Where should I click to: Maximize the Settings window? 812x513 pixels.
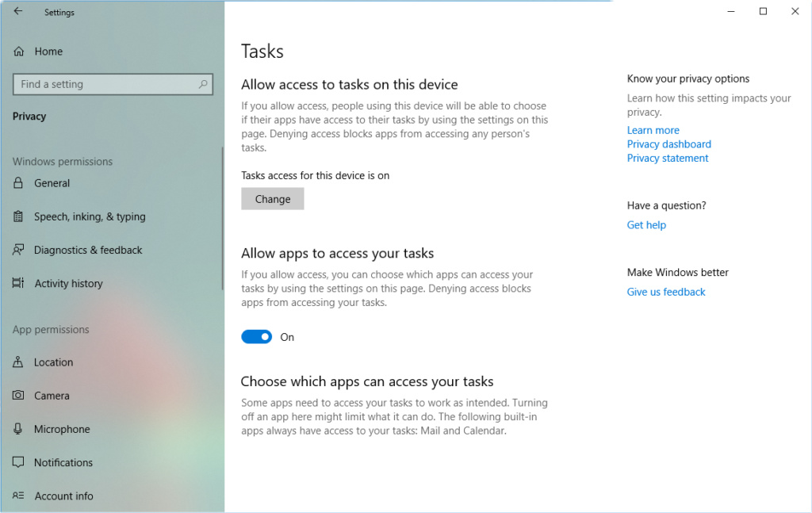click(763, 11)
